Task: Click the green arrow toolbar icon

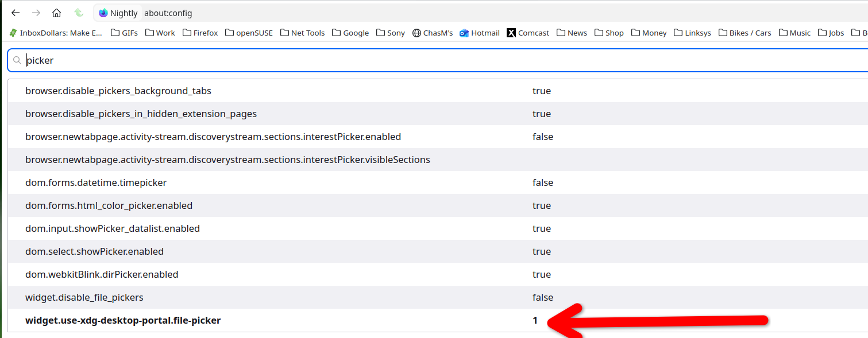Action: click(79, 13)
